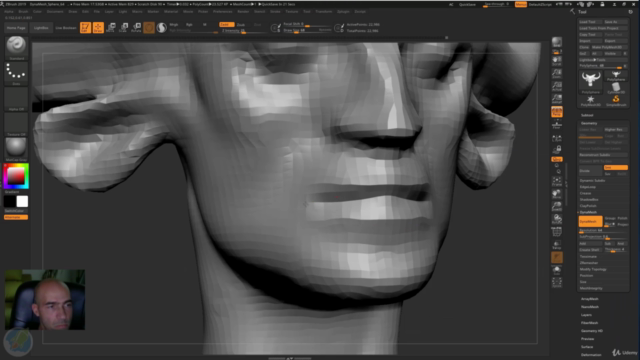Click the Frame view icon
The image size is (640, 360).
(x=557, y=181)
